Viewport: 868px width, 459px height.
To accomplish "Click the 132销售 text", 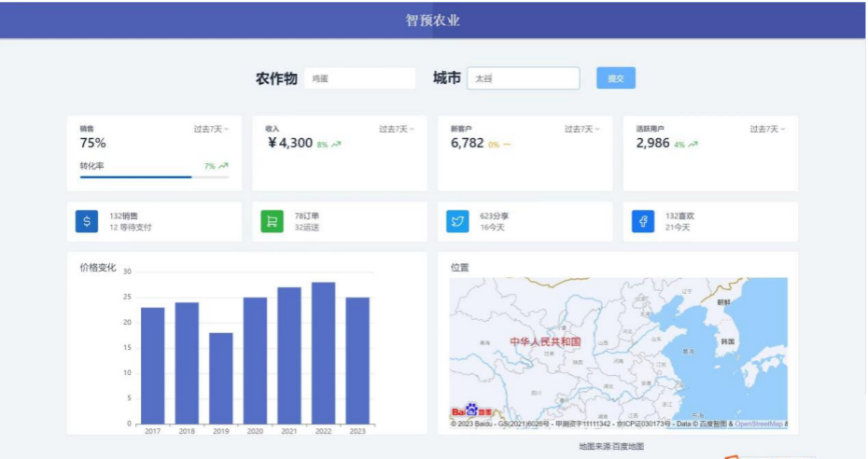I will tap(123, 216).
